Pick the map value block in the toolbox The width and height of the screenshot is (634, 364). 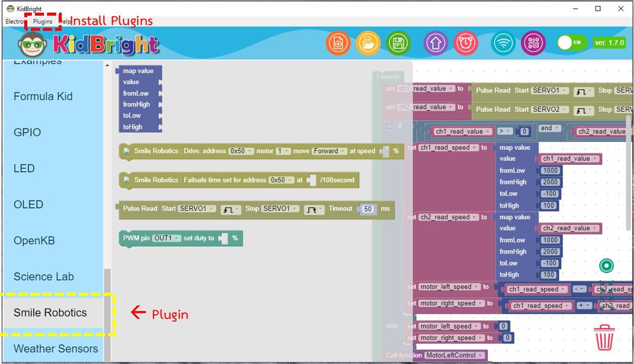click(140, 99)
